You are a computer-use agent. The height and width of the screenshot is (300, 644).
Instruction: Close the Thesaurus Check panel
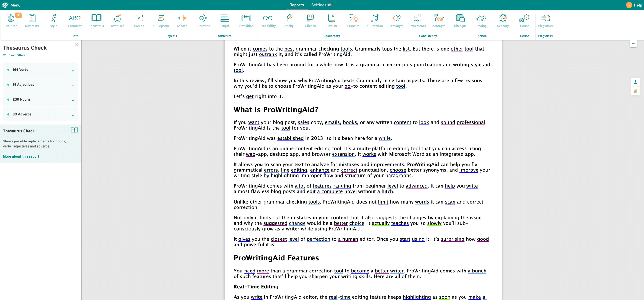[x=76, y=44]
